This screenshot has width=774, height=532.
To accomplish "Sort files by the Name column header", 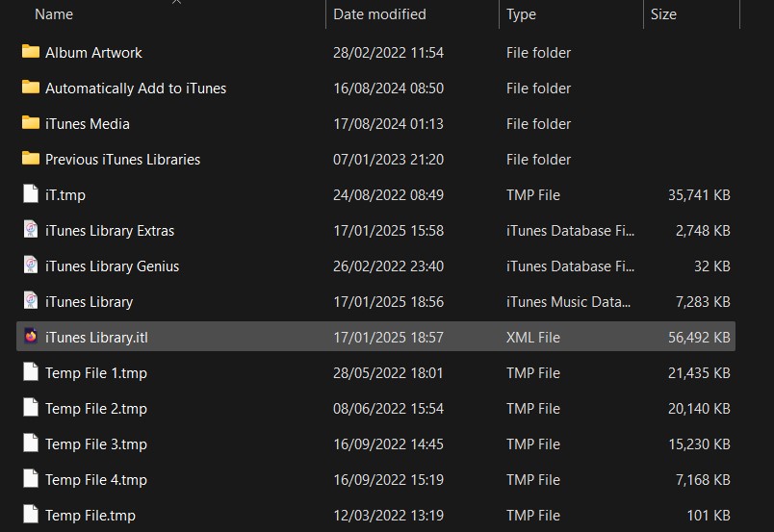I will click(54, 14).
